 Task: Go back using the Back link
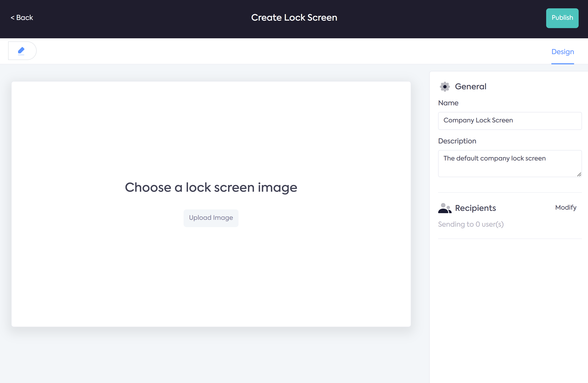click(22, 18)
